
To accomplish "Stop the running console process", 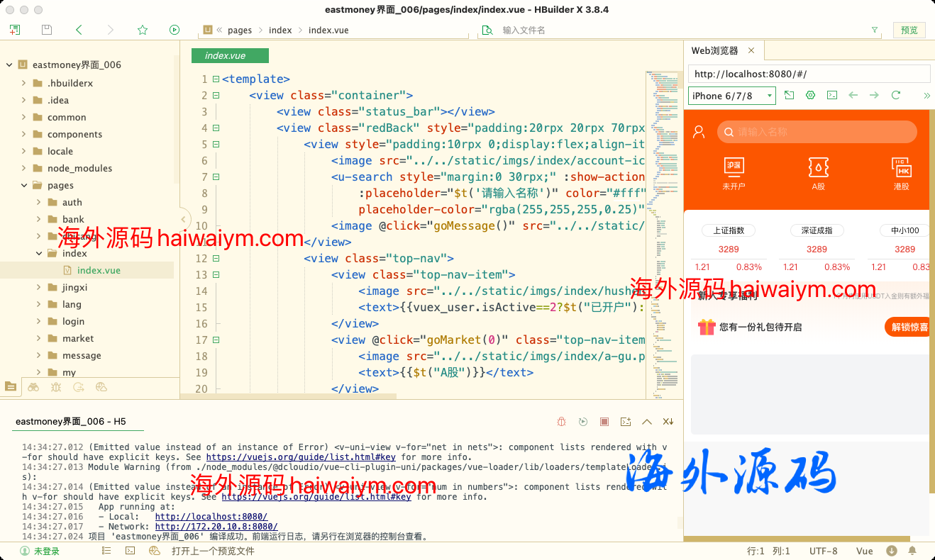I will click(604, 422).
